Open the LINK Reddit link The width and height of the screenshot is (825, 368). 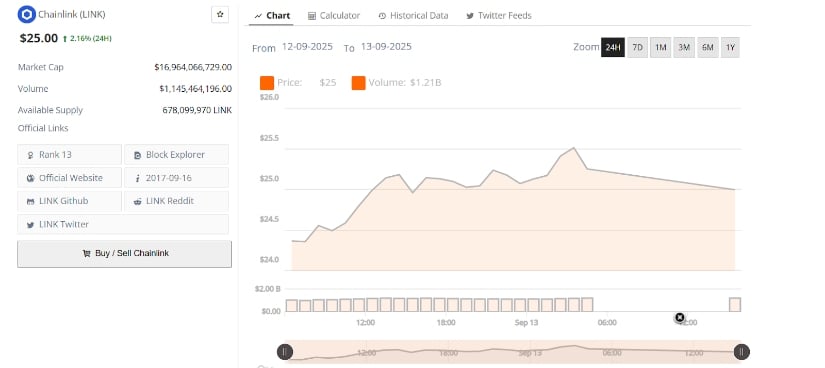176,201
